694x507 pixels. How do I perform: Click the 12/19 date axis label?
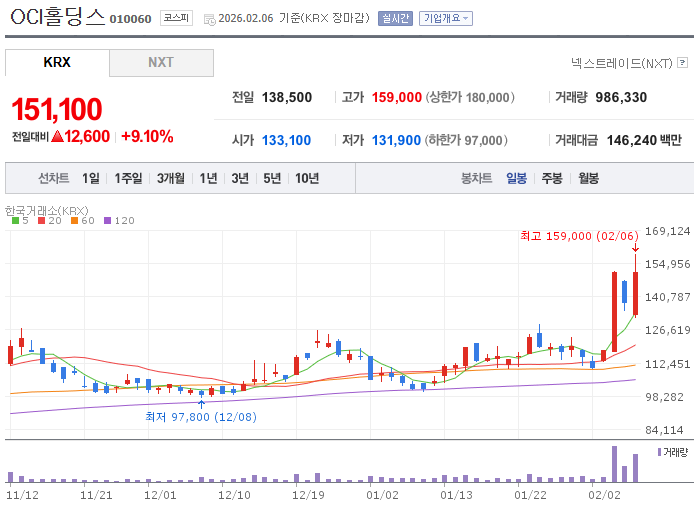(308, 495)
